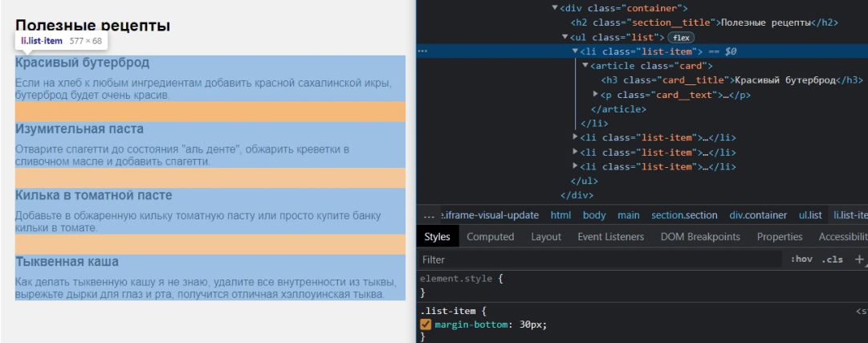Click section.section in the breadcrumb trail
The height and width of the screenshot is (343, 868).
click(684, 215)
